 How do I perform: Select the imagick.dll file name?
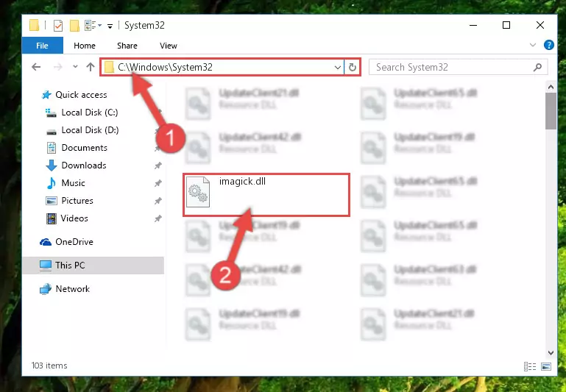pos(242,182)
